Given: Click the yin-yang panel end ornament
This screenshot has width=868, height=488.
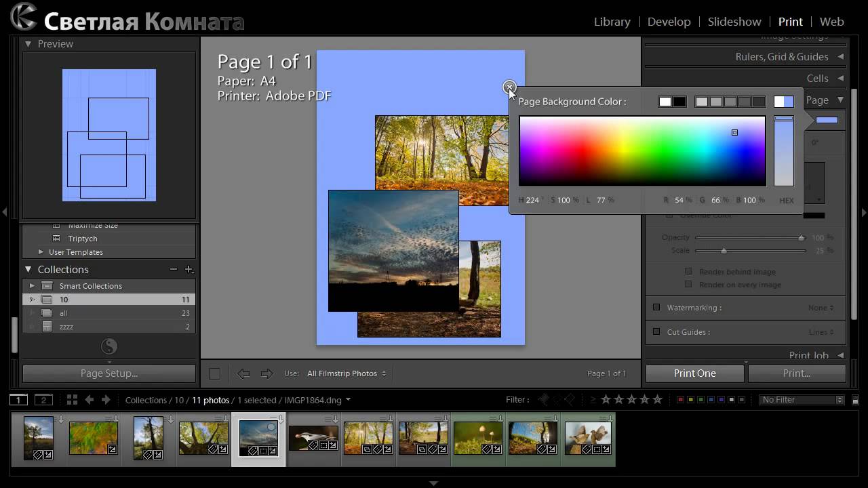Looking at the screenshot, I should coord(109,347).
